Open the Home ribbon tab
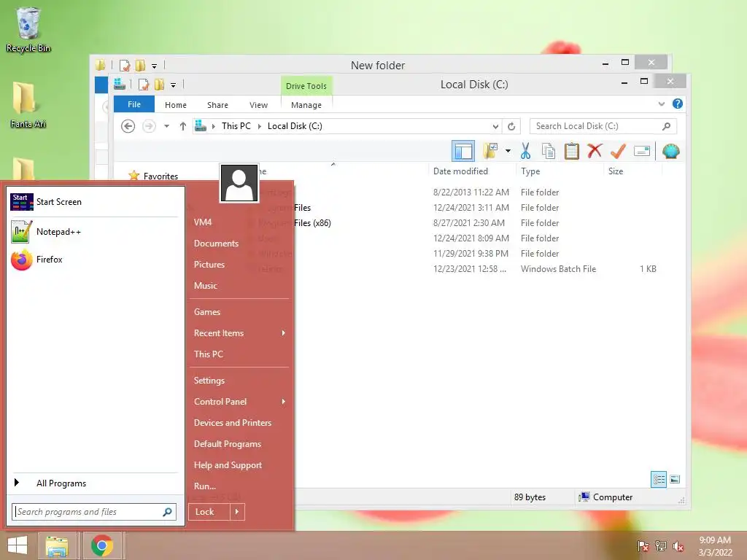 tap(176, 105)
